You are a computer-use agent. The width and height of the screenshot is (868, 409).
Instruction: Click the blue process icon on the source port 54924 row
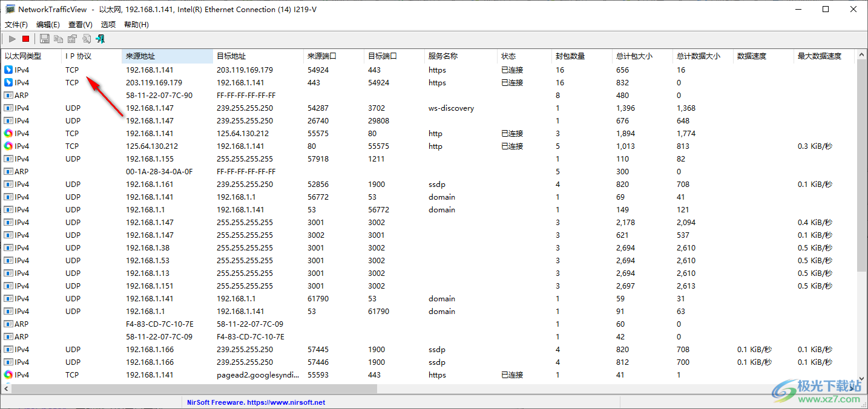pos(8,70)
